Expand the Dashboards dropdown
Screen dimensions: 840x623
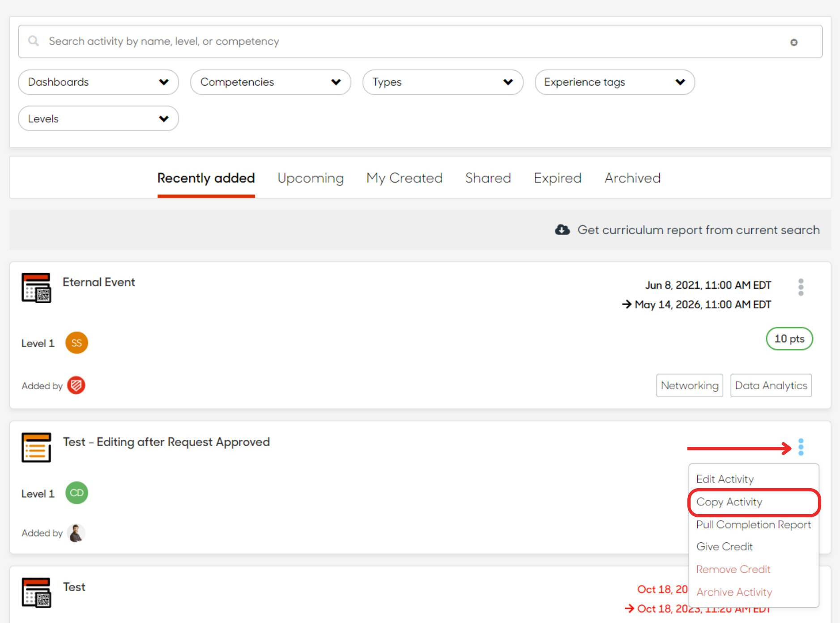point(98,82)
